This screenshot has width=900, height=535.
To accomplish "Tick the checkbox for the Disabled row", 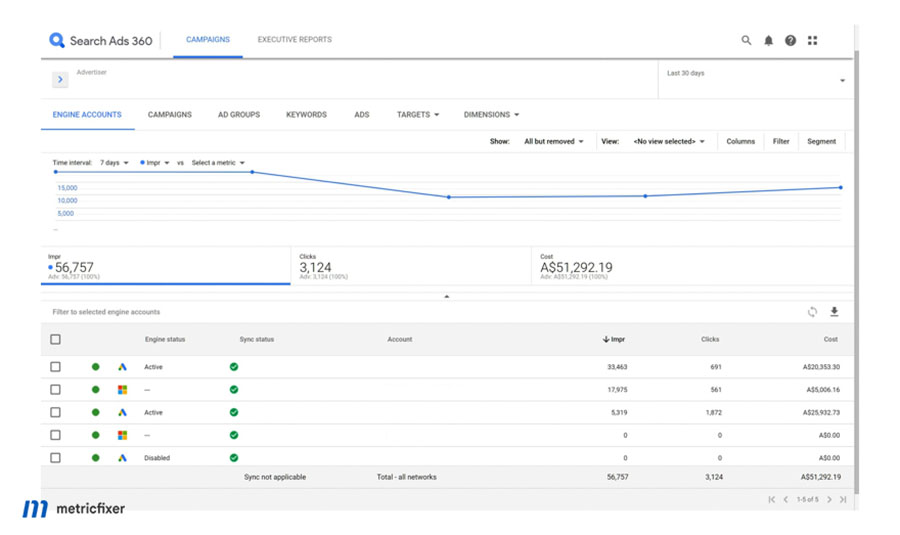I will (55, 458).
